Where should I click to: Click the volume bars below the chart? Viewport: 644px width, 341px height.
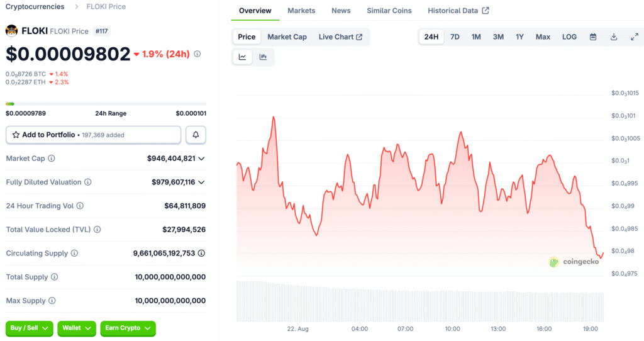419,301
